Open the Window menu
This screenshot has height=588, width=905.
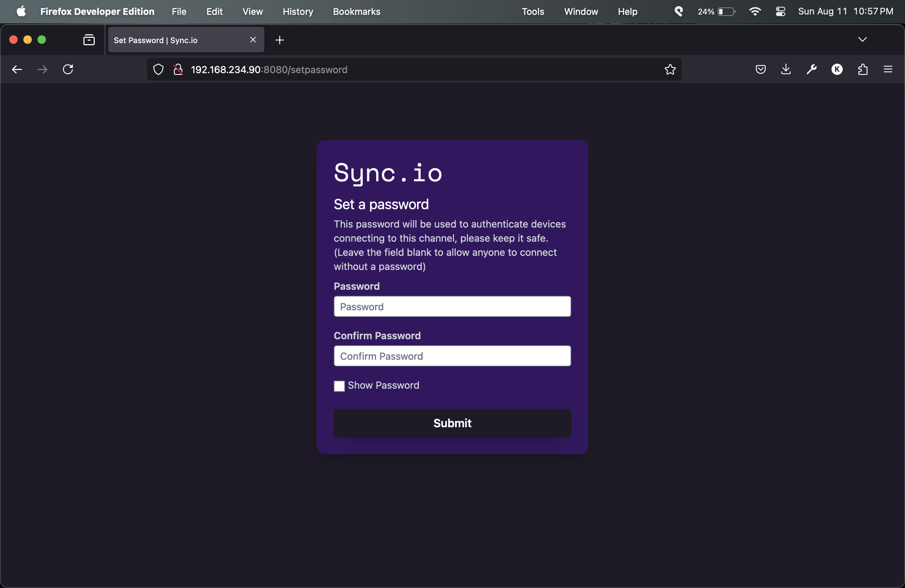click(581, 11)
